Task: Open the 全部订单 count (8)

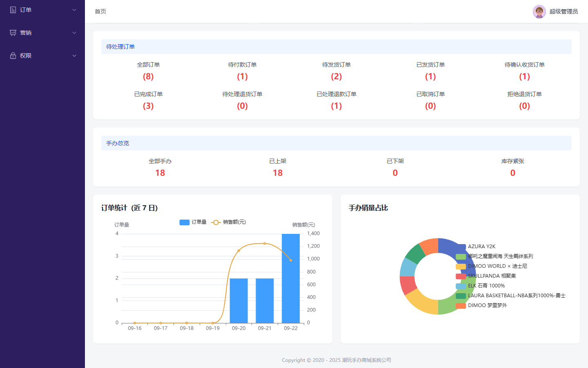Action: [x=148, y=76]
